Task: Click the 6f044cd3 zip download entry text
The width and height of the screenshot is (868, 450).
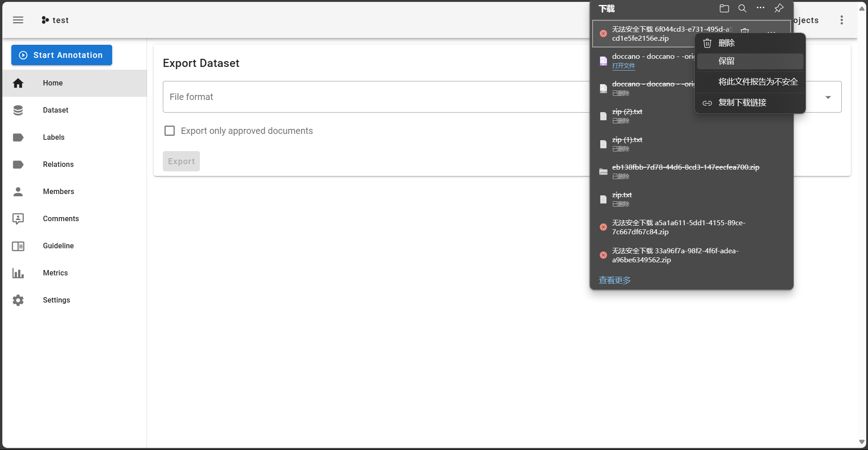Action: coord(672,33)
